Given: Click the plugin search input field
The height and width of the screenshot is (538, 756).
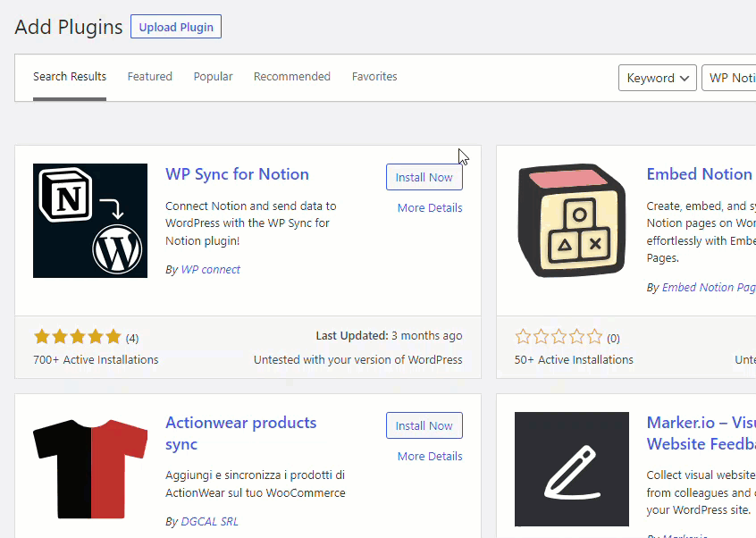Looking at the screenshot, I should pos(731,78).
